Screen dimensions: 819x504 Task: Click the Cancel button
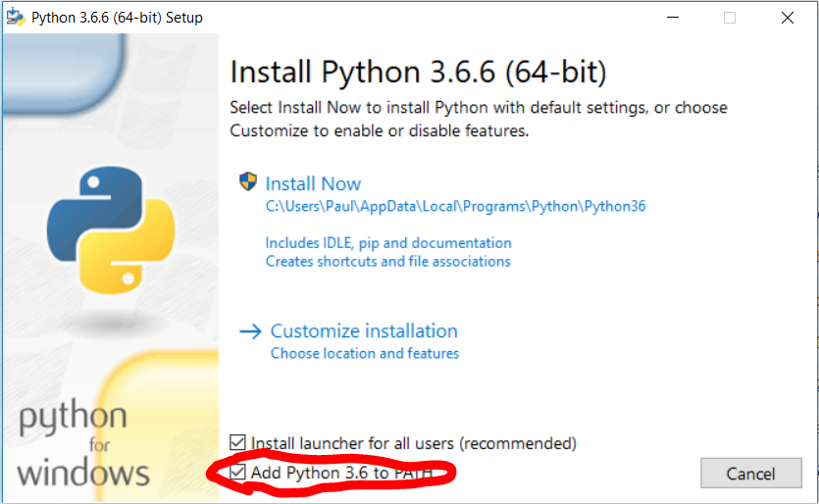750,474
